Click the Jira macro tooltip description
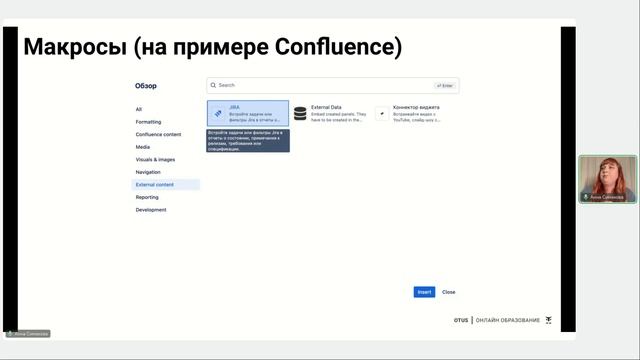 pyautogui.click(x=248, y=141)
